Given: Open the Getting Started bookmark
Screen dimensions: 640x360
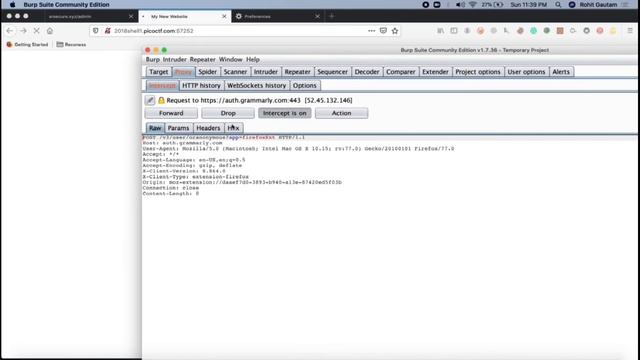Looking at the screenshot, I should 27,44.
